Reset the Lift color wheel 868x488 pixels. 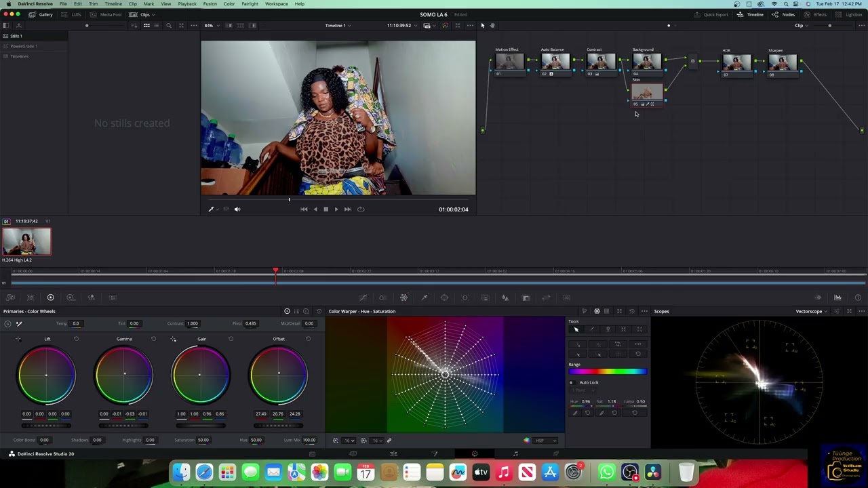76,339
